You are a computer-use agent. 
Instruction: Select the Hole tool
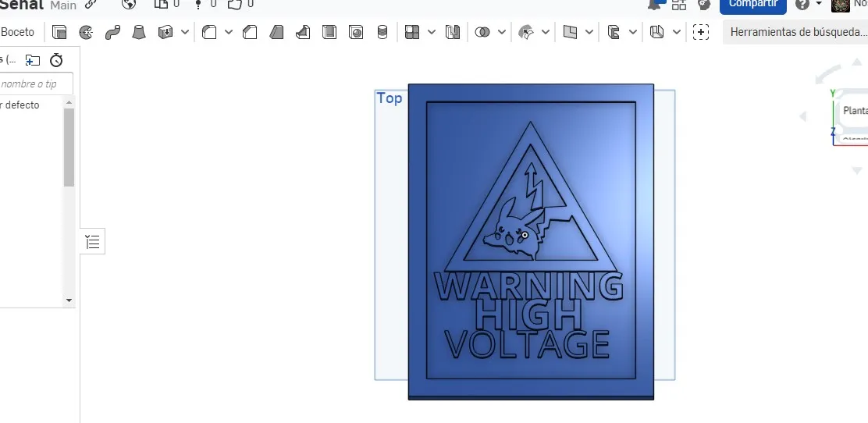click(x=356, y=32)
